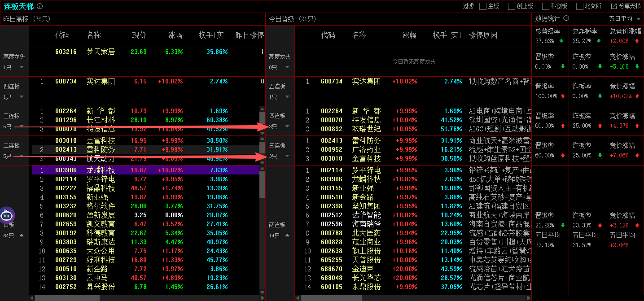644x301 pixels.
Task: Select the 科德教育 row
Action: click(145, 233)
